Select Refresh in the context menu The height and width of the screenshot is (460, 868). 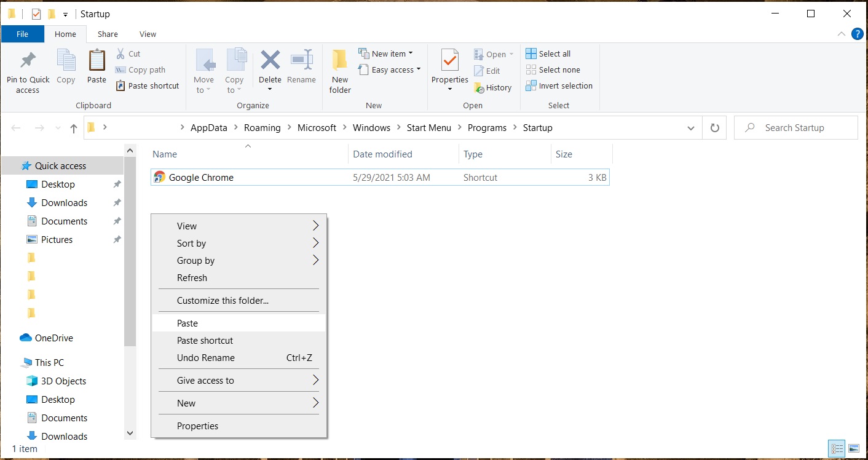pos(239,277)
